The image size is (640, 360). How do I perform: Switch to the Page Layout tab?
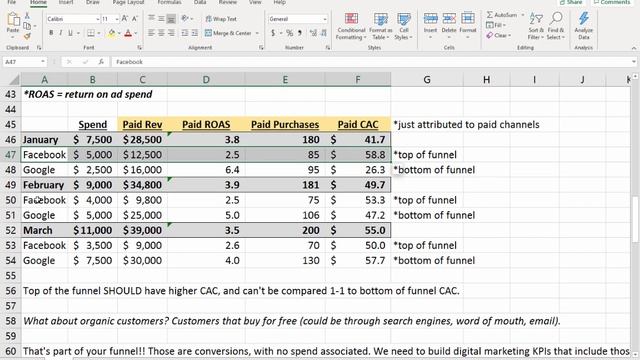pyautogui.click(x=128, y=2)
